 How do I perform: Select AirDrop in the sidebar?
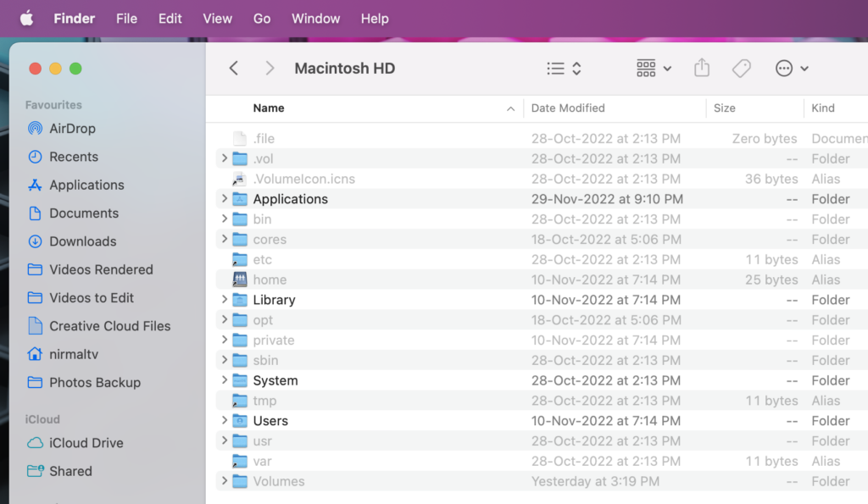coord(73,129)
